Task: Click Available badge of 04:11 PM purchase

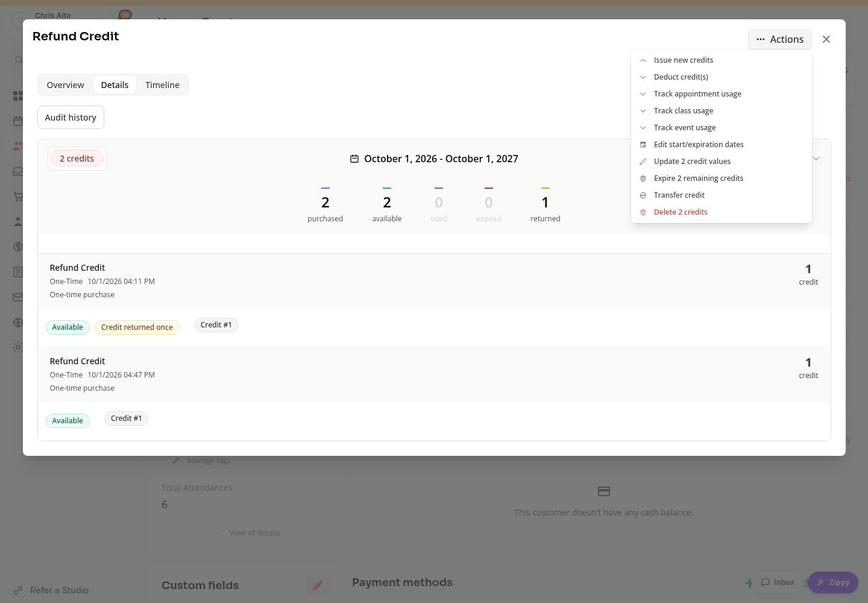Action: coord(68,327)
